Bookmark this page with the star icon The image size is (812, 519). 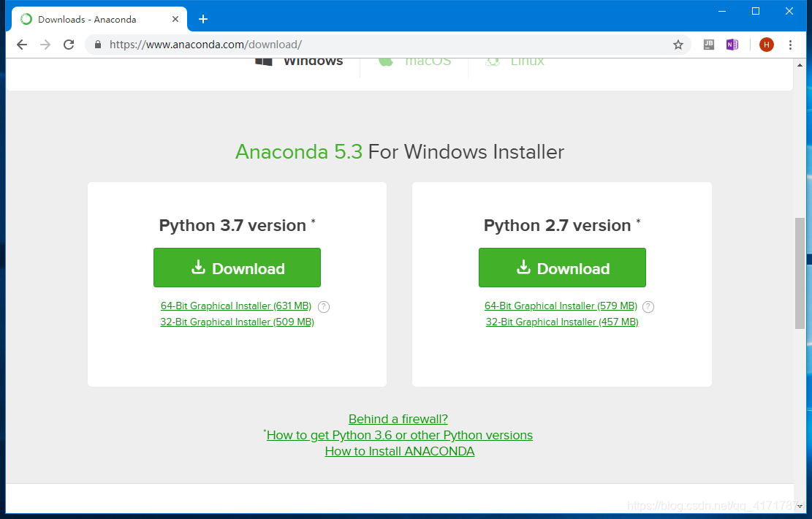(x=678, y=45)
